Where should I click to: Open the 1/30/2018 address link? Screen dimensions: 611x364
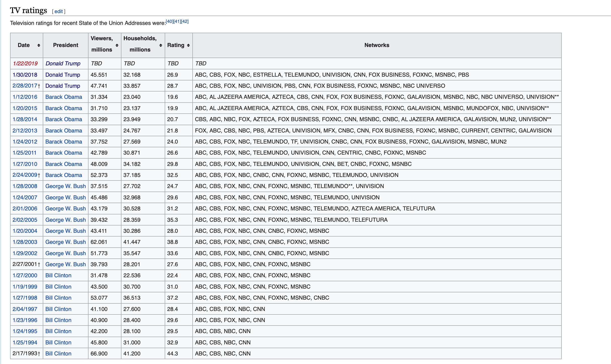click(25, 75)
